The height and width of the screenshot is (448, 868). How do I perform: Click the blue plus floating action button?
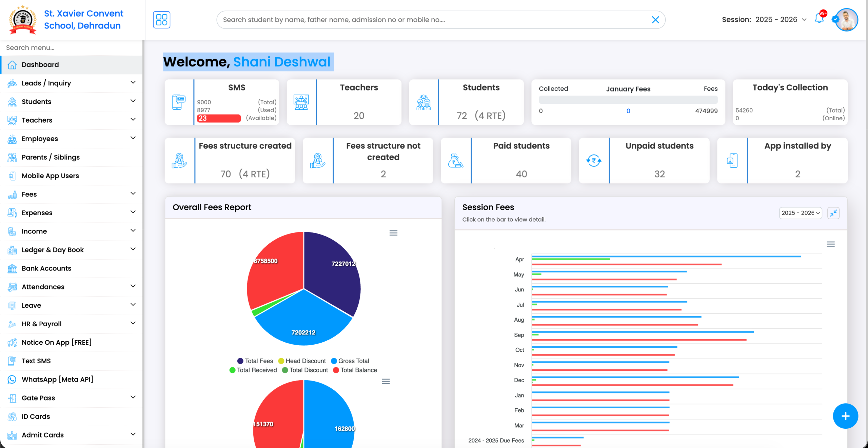pos(846,416)
